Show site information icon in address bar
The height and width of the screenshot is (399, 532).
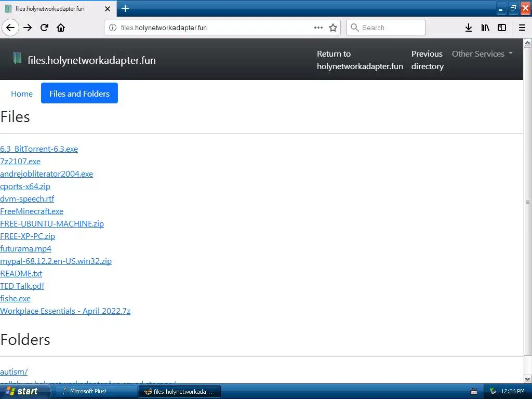tap(113, 28)
